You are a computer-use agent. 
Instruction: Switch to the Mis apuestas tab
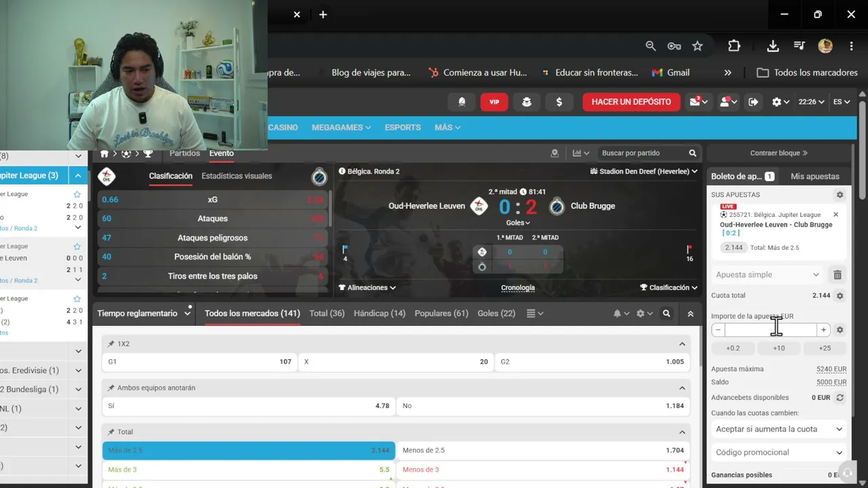pyautogui.click(x=815, y=176)
